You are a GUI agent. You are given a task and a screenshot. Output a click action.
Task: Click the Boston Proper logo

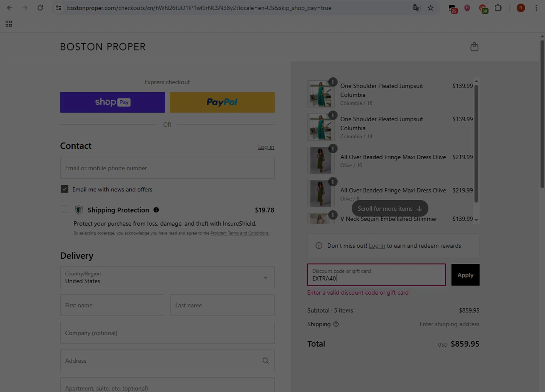[103, 47]
